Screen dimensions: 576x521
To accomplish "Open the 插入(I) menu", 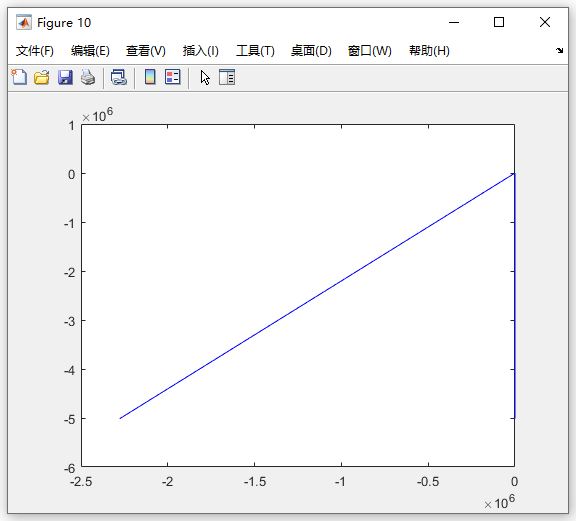I will point(201,51).
